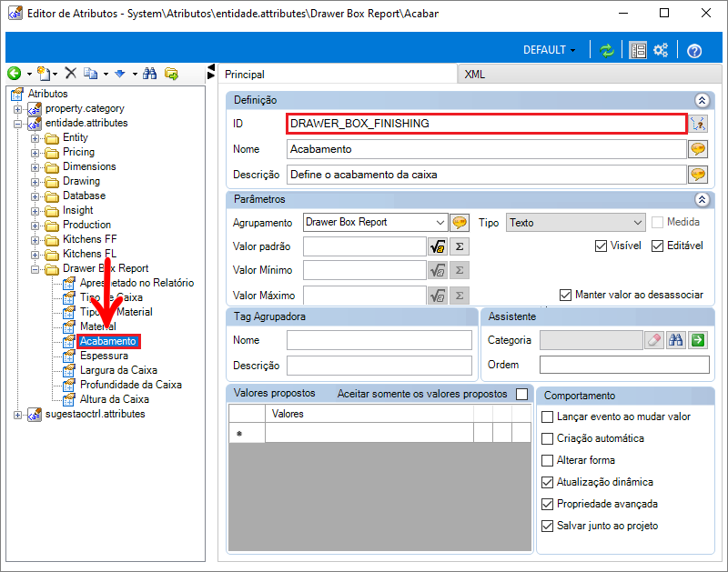The height and width of the screenshot is (572, 728).
Task: Open the settings gears icon
Action: pos(662,50)
